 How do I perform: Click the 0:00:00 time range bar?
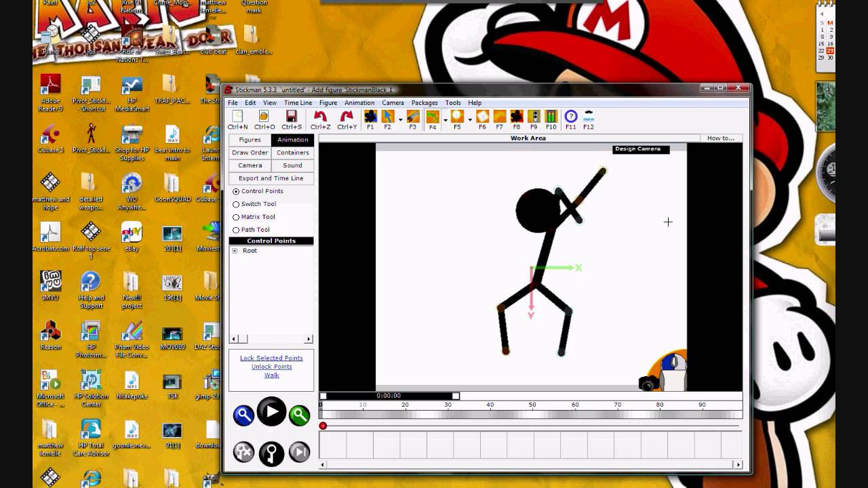(389, 396)
